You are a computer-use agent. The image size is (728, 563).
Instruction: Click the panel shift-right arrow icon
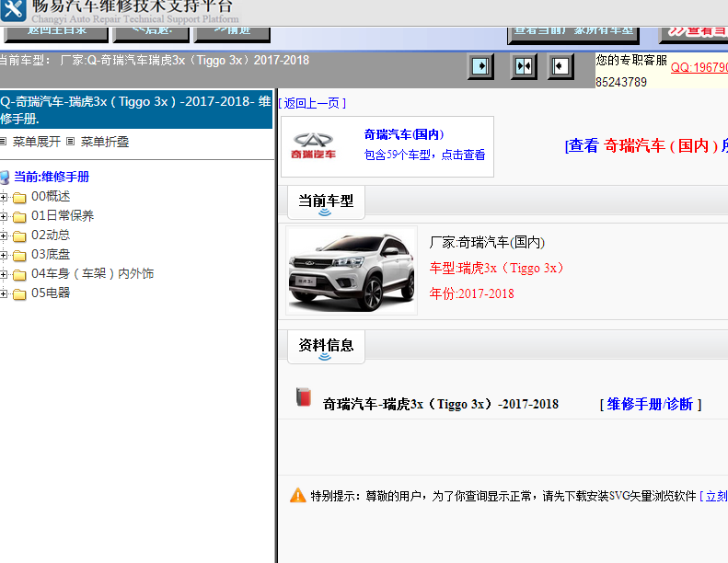pos(480,66)
